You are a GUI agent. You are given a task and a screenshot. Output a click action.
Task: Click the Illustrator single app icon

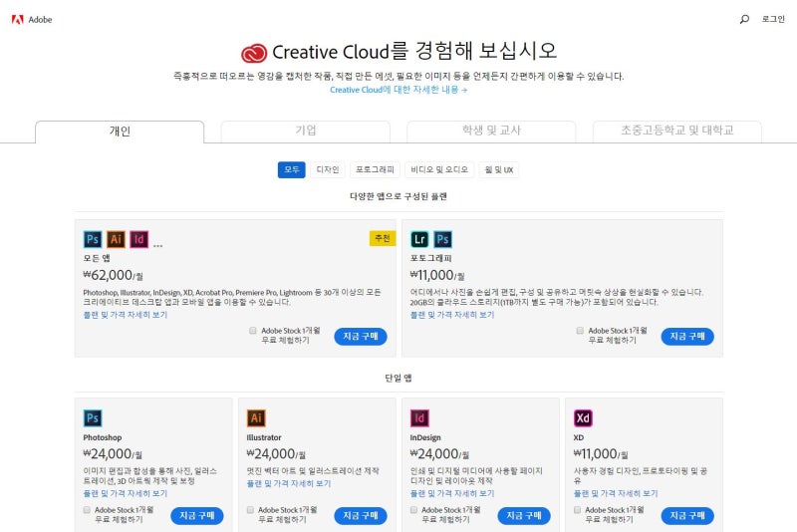(256, 418)
